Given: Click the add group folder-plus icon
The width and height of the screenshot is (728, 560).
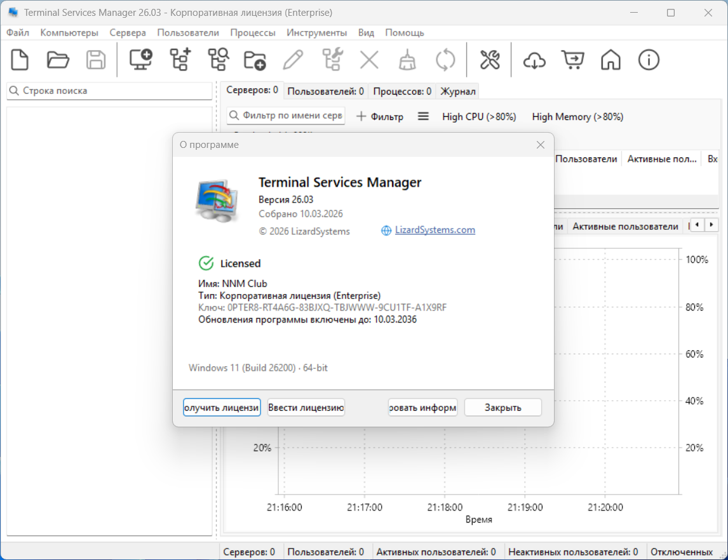Looking at the screenshot, I should (x=255, y=60).
